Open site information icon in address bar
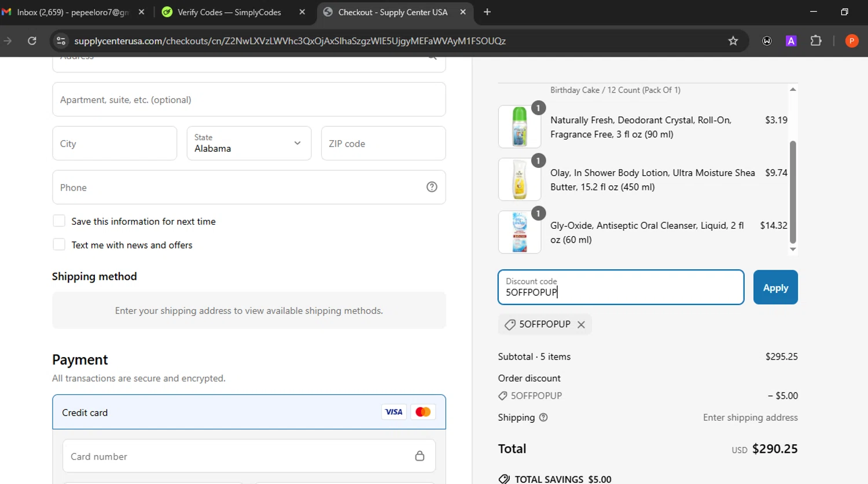868x484 pixels. [61, 41]
